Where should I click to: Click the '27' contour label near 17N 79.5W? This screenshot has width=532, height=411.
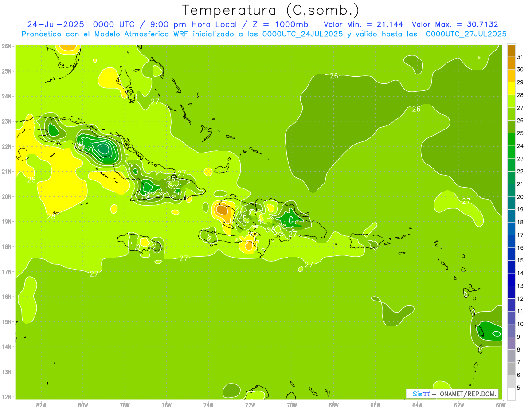pos(94,274)
